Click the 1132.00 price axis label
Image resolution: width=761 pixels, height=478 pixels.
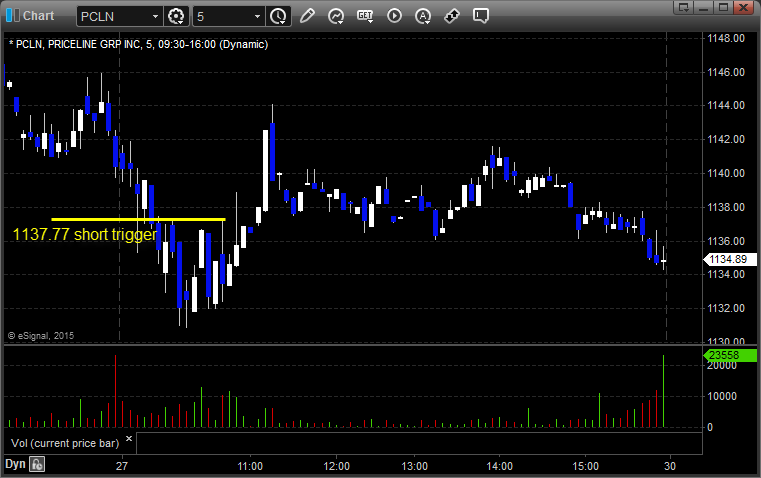726,308
